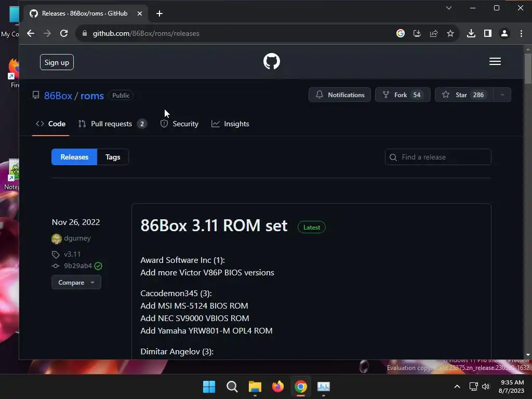Open the Pull requests tab

(112, 124)
